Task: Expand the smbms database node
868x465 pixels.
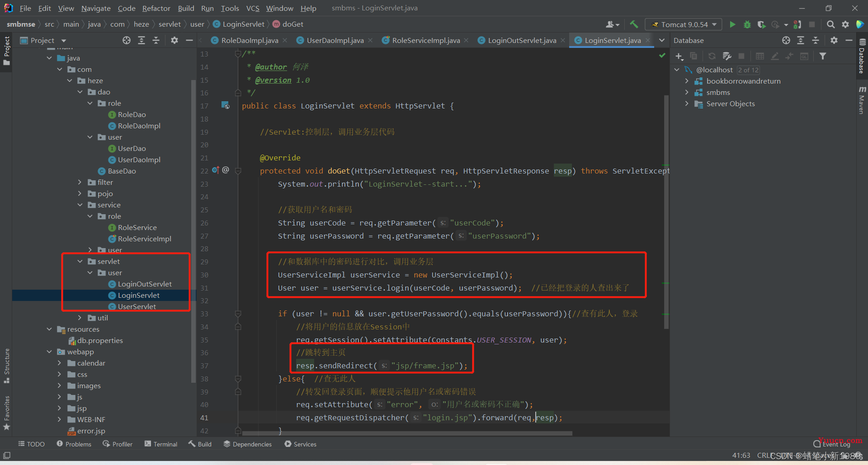Action: [687, 92]
